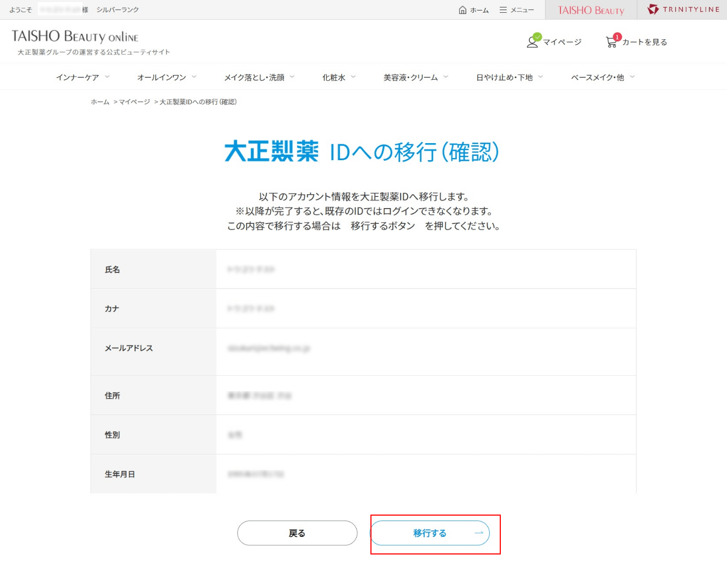Click arrow icon on 移行する button
The height and width of the screenshot is (588, 727).
point(479,533)
